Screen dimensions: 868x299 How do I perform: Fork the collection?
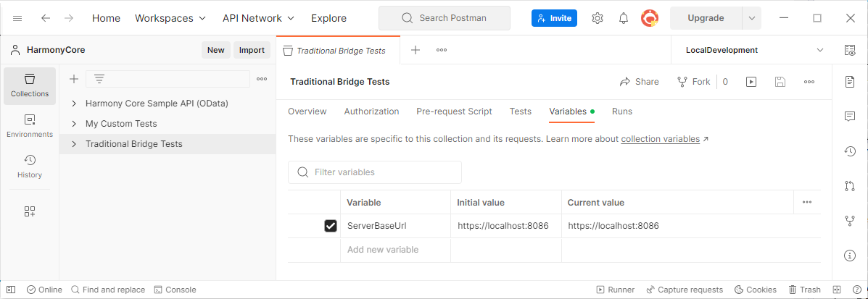point(694,82)
